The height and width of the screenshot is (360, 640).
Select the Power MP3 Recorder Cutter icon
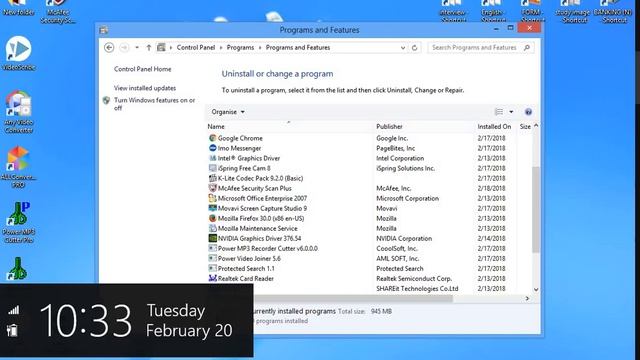(212, 248)
